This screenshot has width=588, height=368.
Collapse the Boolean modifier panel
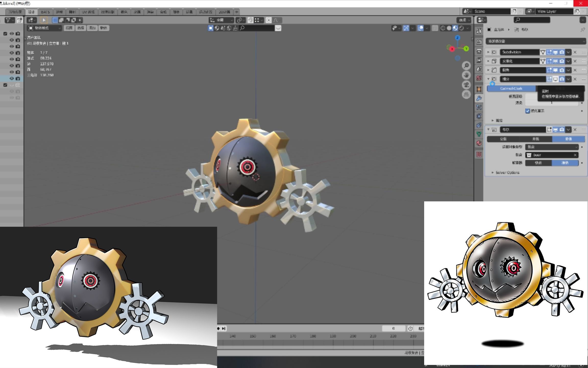click(x=488, y=130)
